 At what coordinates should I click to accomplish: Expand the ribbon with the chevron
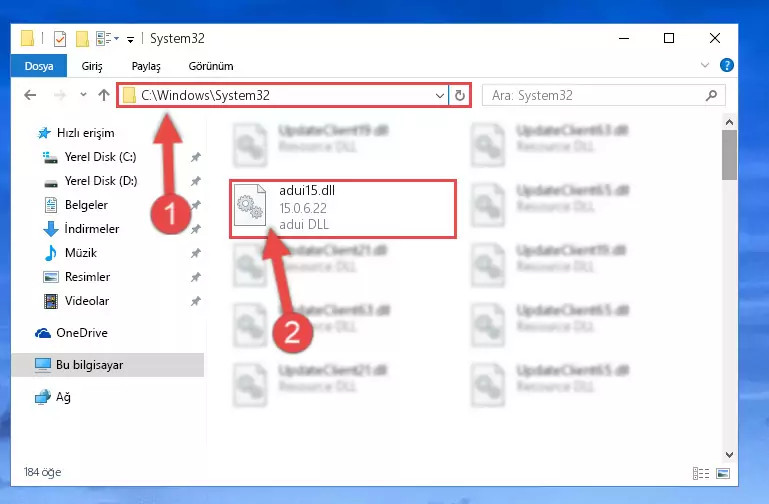705,65
